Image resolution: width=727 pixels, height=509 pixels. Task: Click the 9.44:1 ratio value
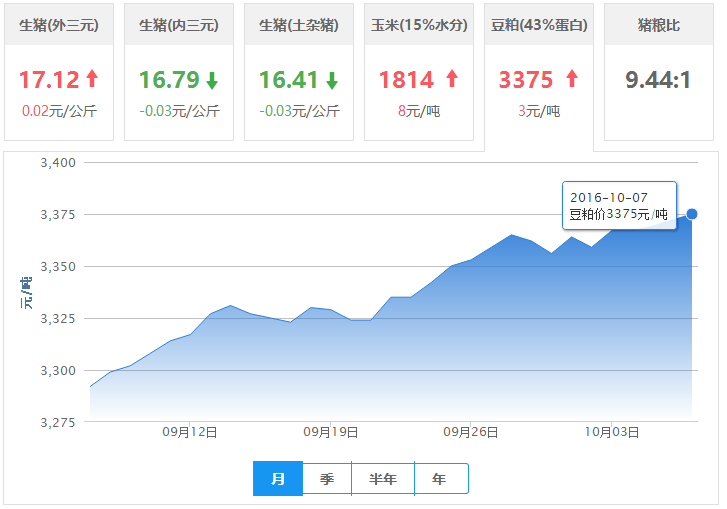(x=658, y=80)
